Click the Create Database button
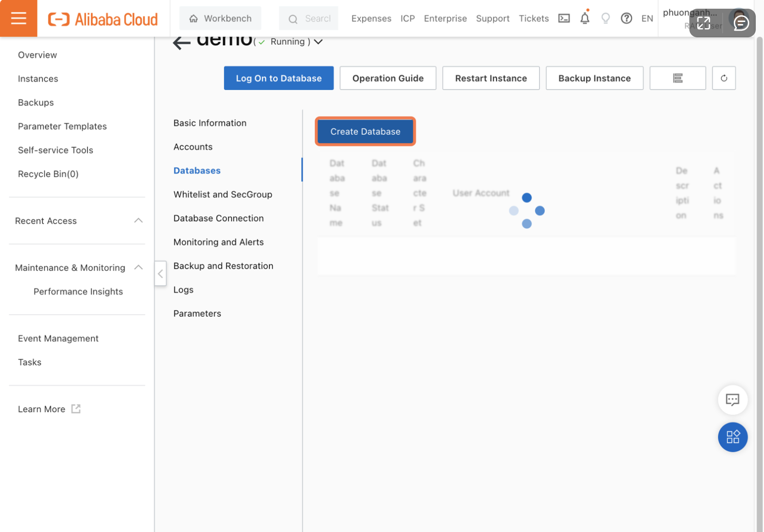 click(x=365, y=131)
